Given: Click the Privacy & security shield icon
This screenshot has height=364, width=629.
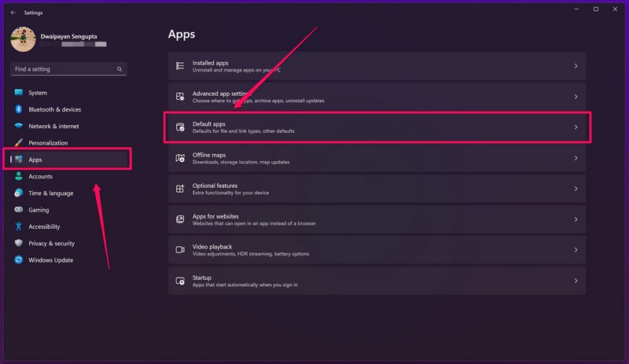Looking at the screenshot, I should pyautogui.click(x=18, y=244).
